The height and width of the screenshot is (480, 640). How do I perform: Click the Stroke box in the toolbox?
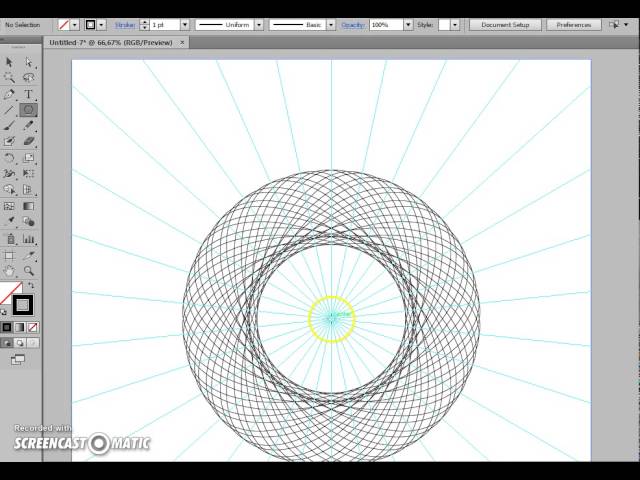(x=23, y=304)
